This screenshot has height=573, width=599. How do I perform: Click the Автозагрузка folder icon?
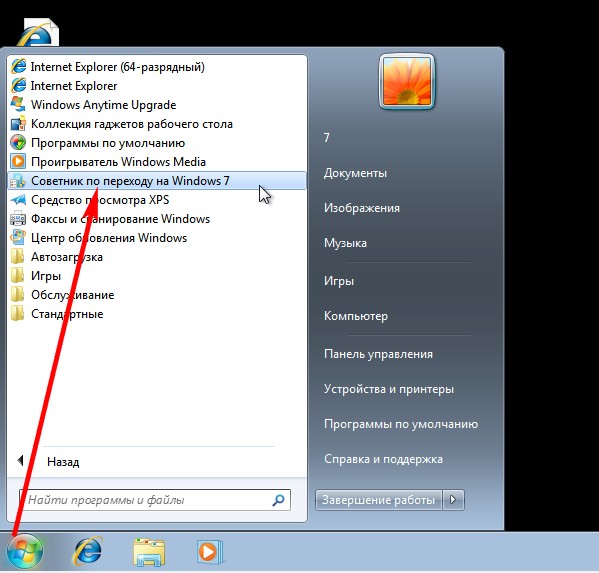18,257
